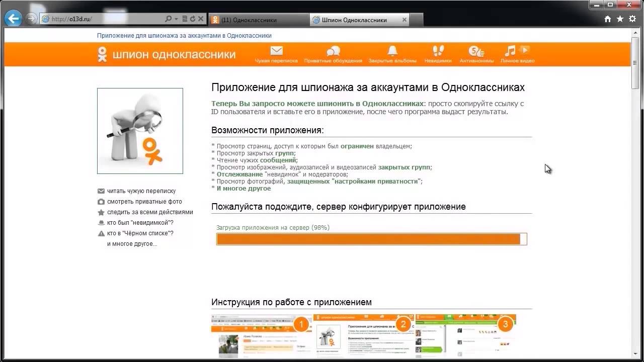Click the hat icon beside кто был невидимкой

point(101,223)
